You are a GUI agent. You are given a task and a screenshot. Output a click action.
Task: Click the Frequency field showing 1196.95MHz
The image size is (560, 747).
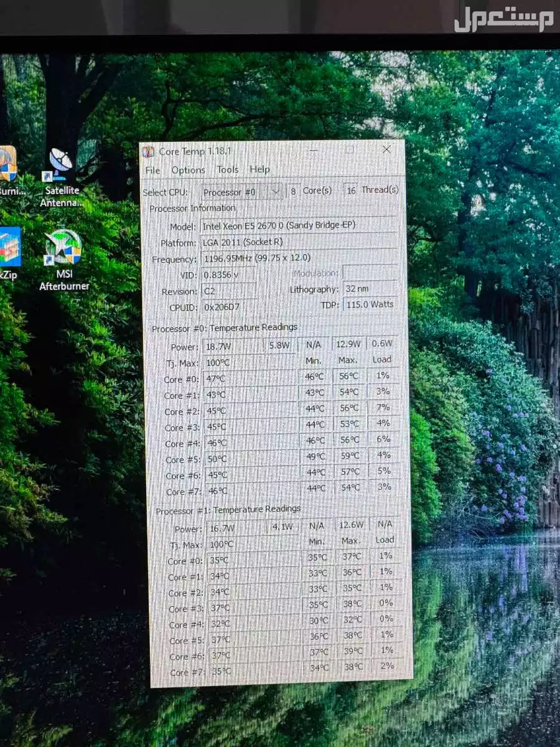point(299,258)
